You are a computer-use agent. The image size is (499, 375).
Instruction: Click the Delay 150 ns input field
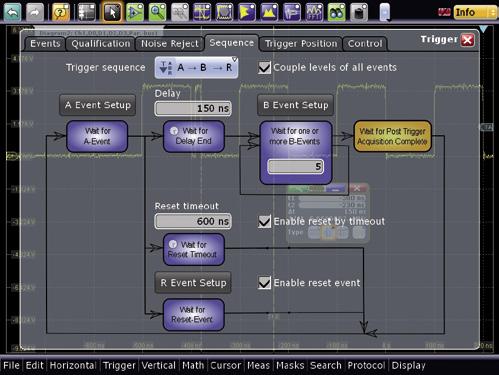tap(193, 109)
